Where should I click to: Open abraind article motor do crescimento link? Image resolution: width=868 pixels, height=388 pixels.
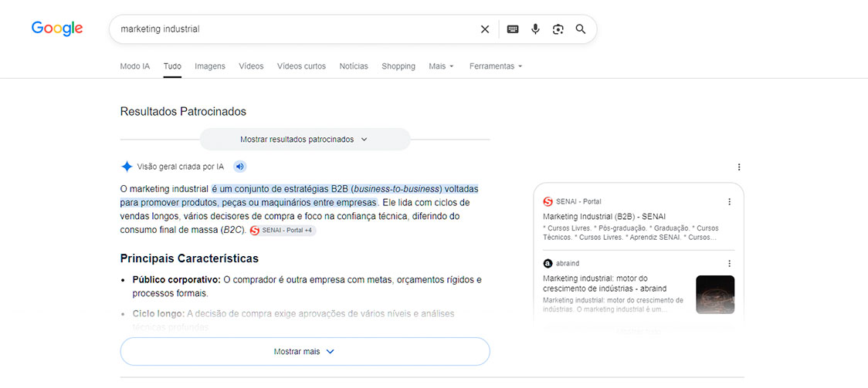coord(605,283)
